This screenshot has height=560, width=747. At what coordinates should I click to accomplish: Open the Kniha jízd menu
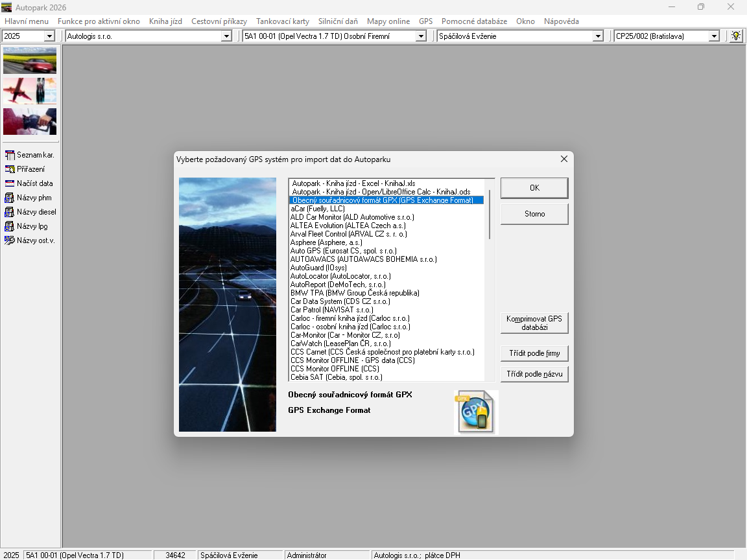coord(165,21)
